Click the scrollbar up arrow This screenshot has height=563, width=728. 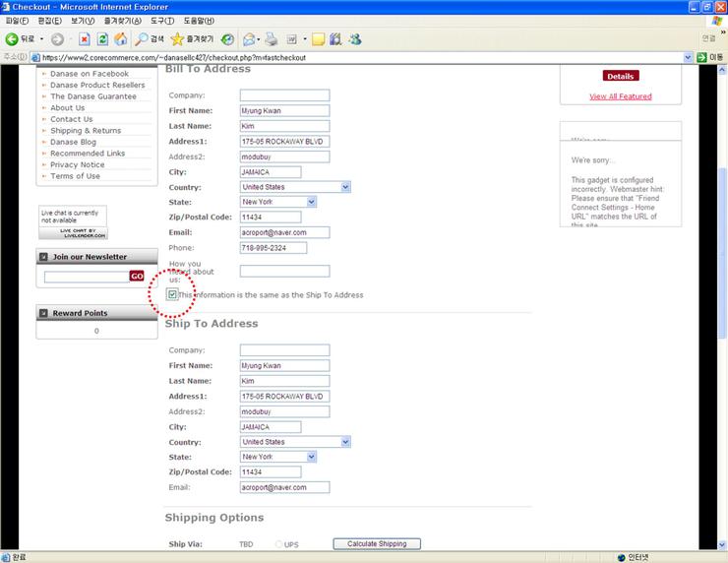(x=722, y=70)
